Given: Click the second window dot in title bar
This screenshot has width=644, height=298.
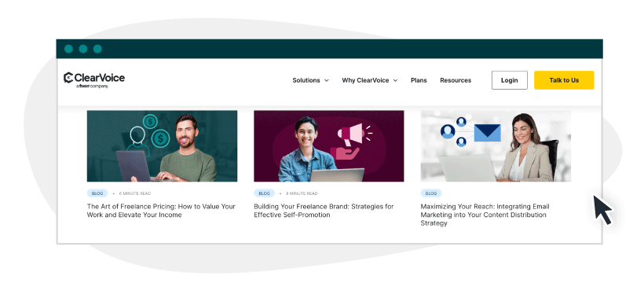Looking at the screenshot, I should tap(83, 49).
